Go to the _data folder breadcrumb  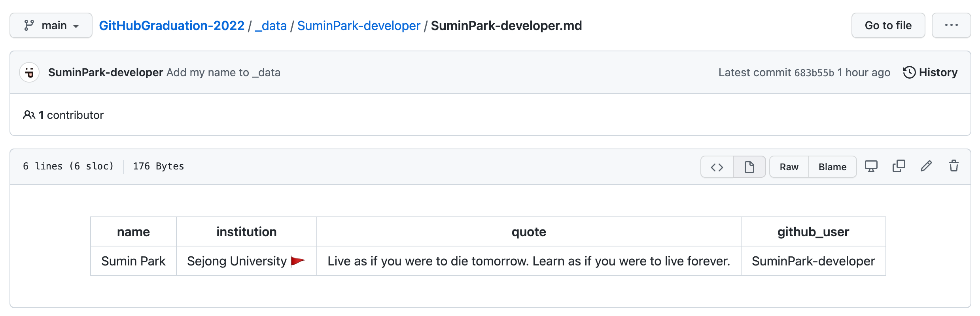pos(271,26)
